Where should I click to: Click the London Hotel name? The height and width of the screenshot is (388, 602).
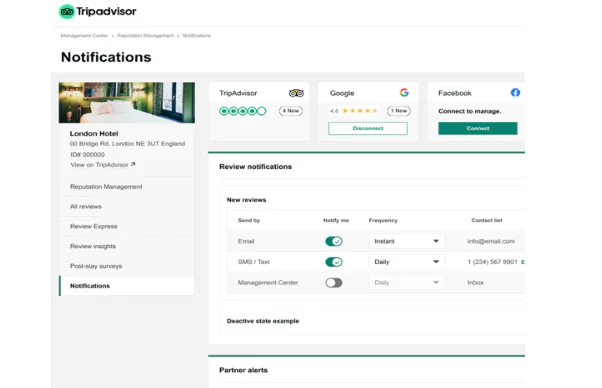coord(94,134)
